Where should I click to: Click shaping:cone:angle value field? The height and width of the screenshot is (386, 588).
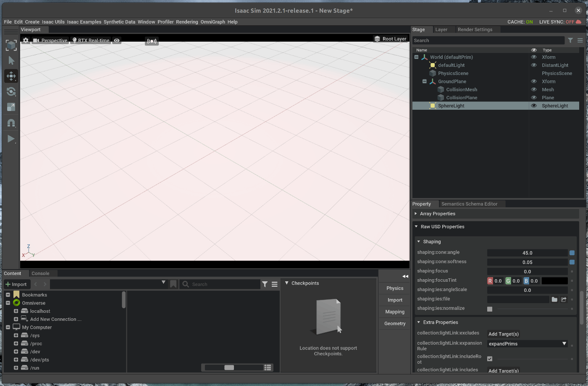(x=527, y=253)
